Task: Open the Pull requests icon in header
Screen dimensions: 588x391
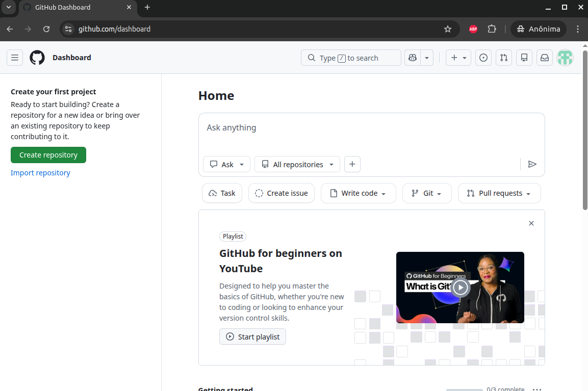Action: [504, 58]
